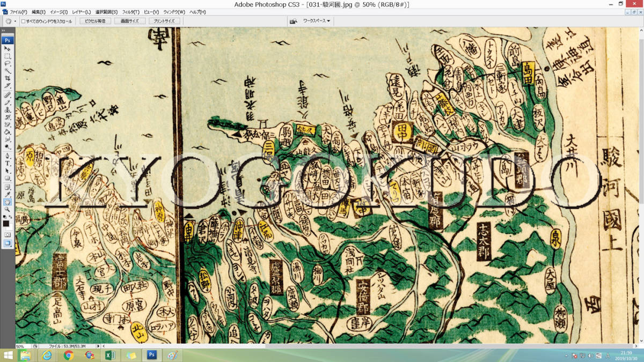This screenshot has height=362, width=644.
Task: Collapse the toolbox double-arrow
Action: coord(4,32)
